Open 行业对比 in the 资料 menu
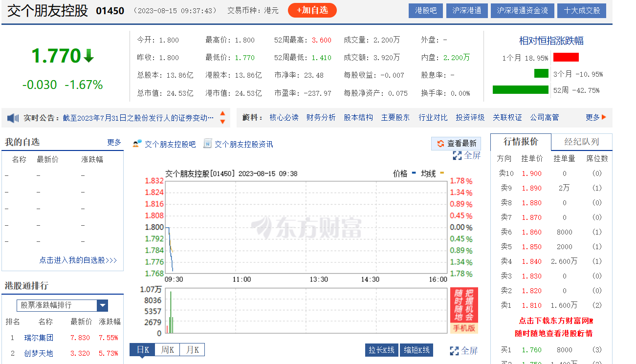 (x=433, y=117)
